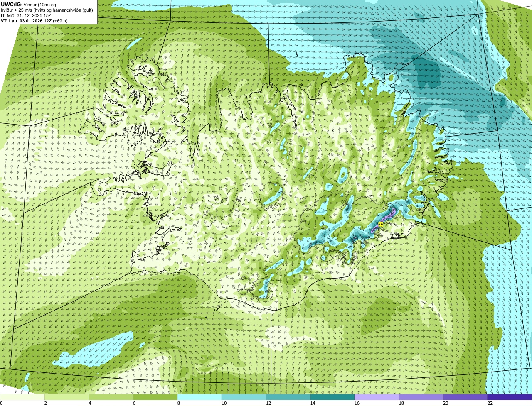The height and width of the screenshot is (406, 532).
Task: Click the 6–8 m/s olive green legend swatch
Action: coord(155,397)
